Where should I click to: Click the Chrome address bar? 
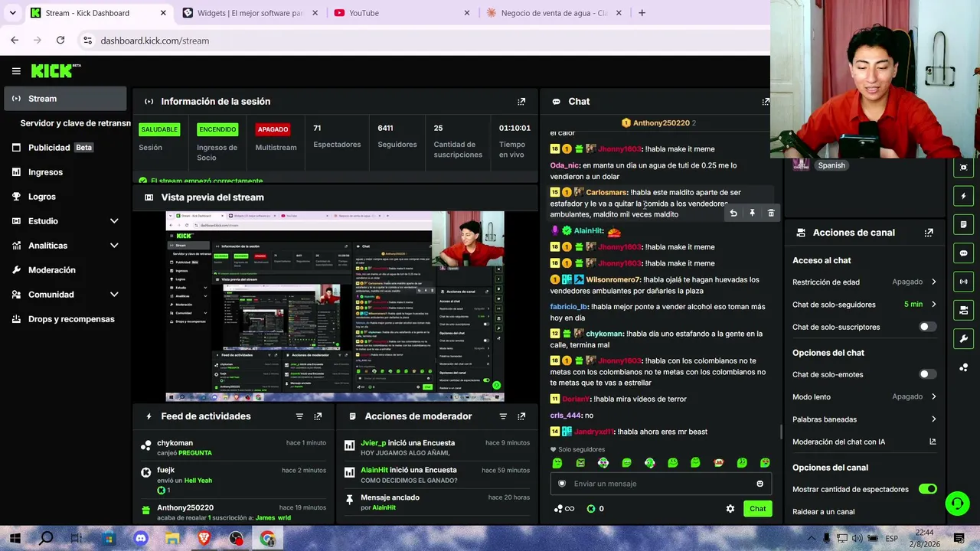point(429,41)
